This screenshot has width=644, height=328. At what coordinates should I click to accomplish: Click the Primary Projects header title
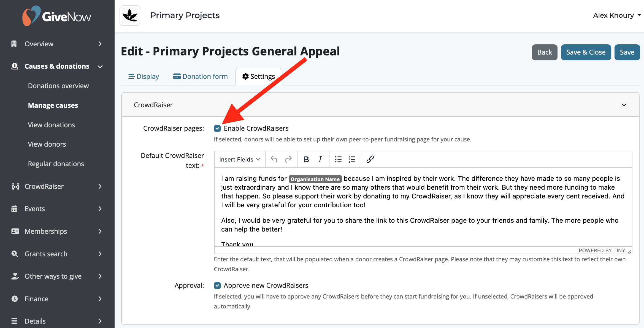[185, 15]
